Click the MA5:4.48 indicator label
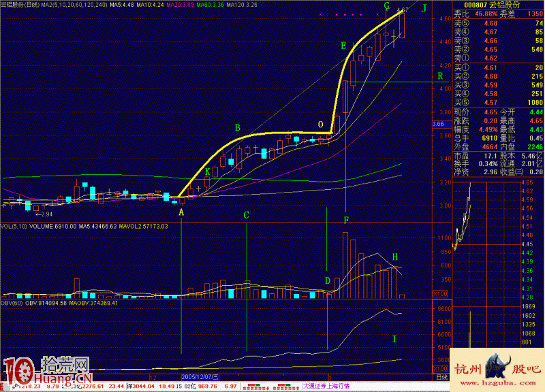The image size is (545, 392). point(122,5)
